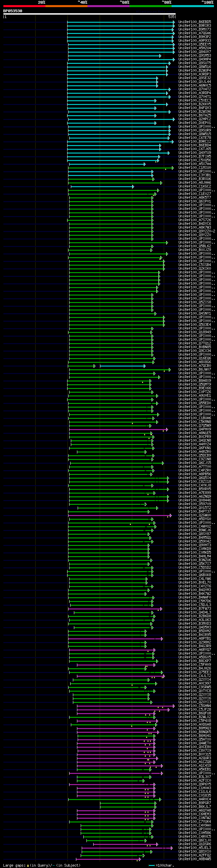Select the UniRef100_Q8W516 row label
Image resolution: width=217 pixels, height=868 pixels.
[x=195, y=67]
